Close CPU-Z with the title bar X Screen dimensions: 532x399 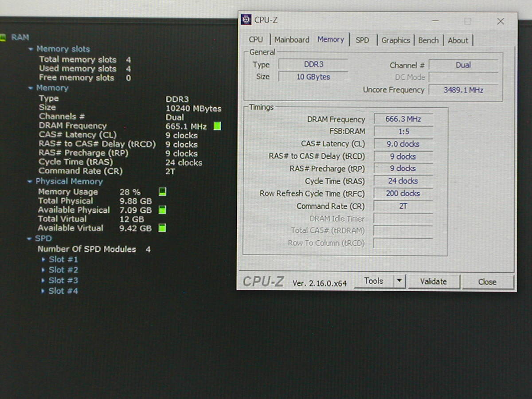(x=501, y=21)
